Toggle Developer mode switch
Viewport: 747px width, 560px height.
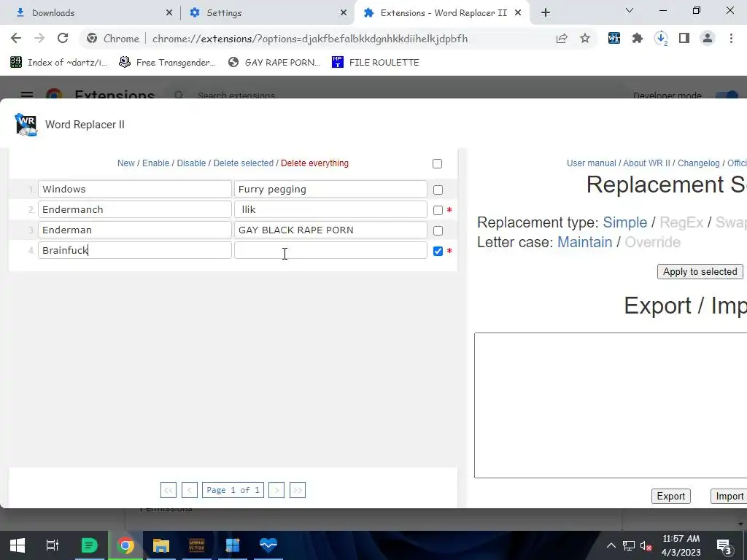(727, 96)
